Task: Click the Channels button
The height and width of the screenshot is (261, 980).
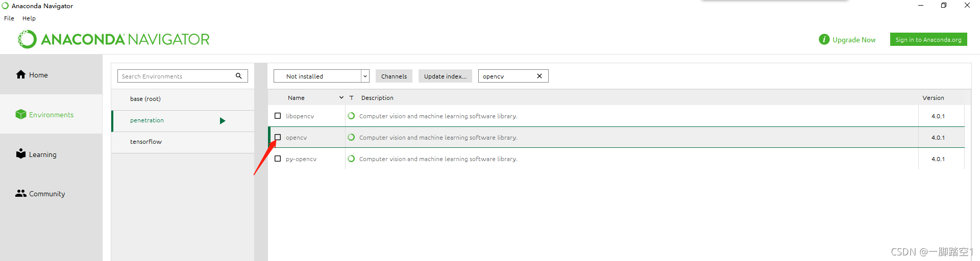Action: [394, 76]
